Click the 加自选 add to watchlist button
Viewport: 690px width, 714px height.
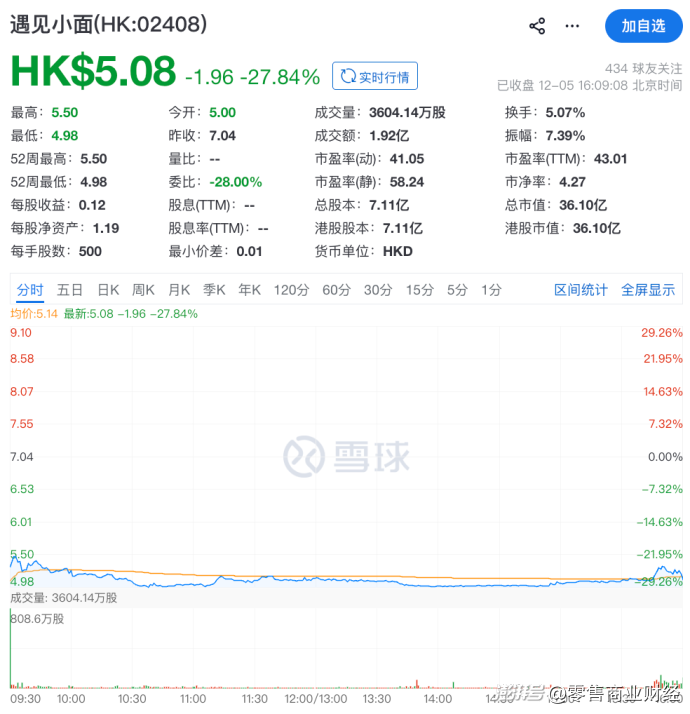pyautogui.click(x=643, y=26)
